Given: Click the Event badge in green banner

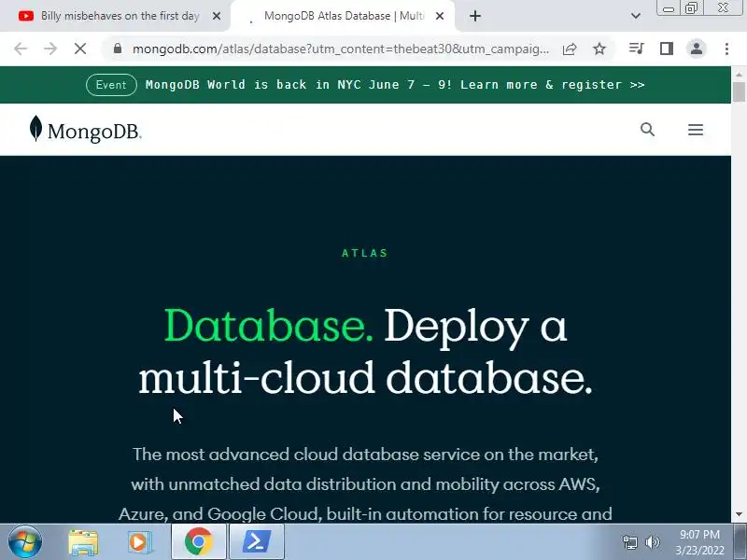Looking at the screenshot, I should (111, 85).
